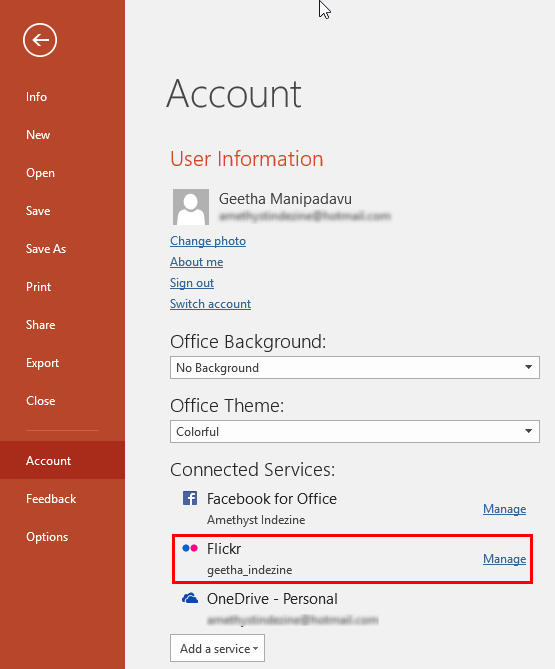The width and height of the screenshot is (555, 669).
Task: Choose Export from the sidebar
Action: coord(42,363)
